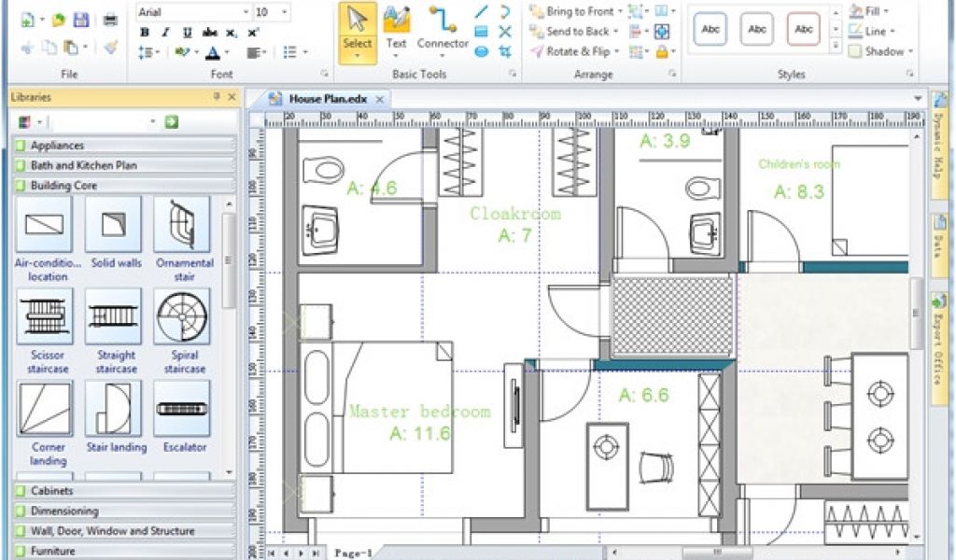The width and height of the screenshot is (956, 560).
Task: Open the Page-1 sheet tab
Action: pos(354,553)
